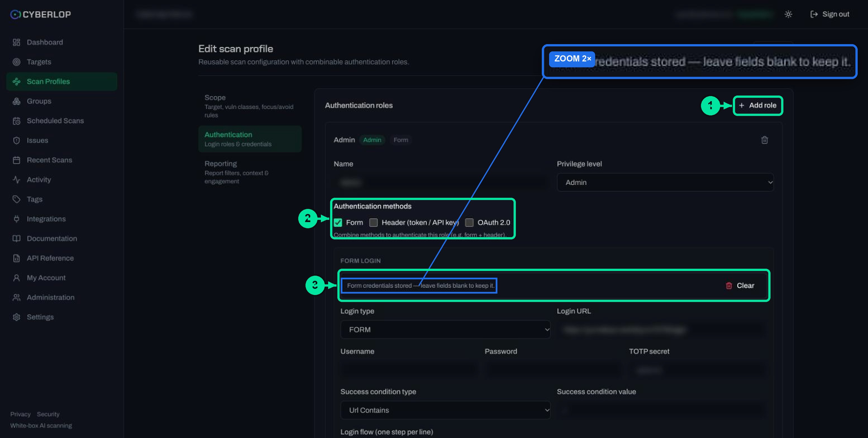Click the Tags icon in sidebar
The width and height of the screenshot is (868, 438).
click(16, 199)
